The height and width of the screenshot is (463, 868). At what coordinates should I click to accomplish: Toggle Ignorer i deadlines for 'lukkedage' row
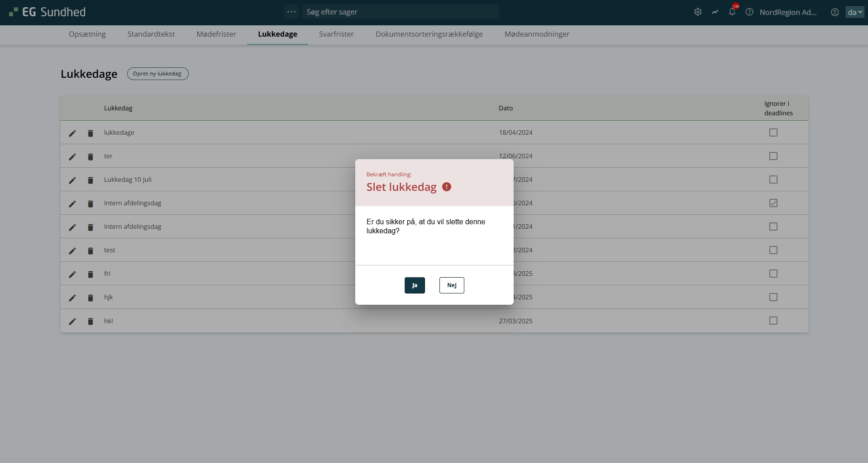(x=773, y=132)
